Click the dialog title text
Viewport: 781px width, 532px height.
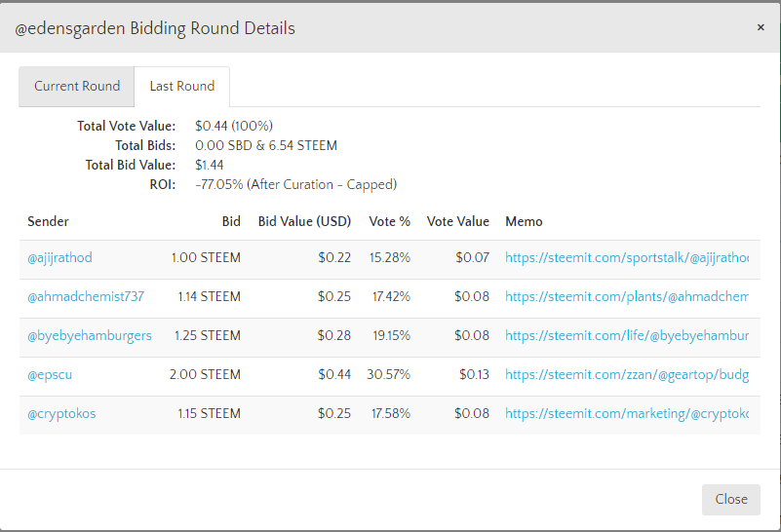click(154, 28)
